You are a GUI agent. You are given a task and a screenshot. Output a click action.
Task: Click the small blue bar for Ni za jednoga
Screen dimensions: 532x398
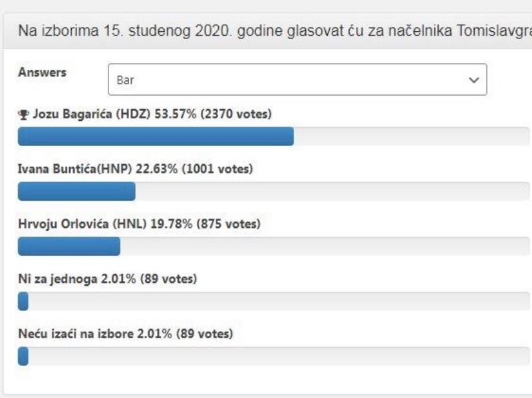pos(23,301)
